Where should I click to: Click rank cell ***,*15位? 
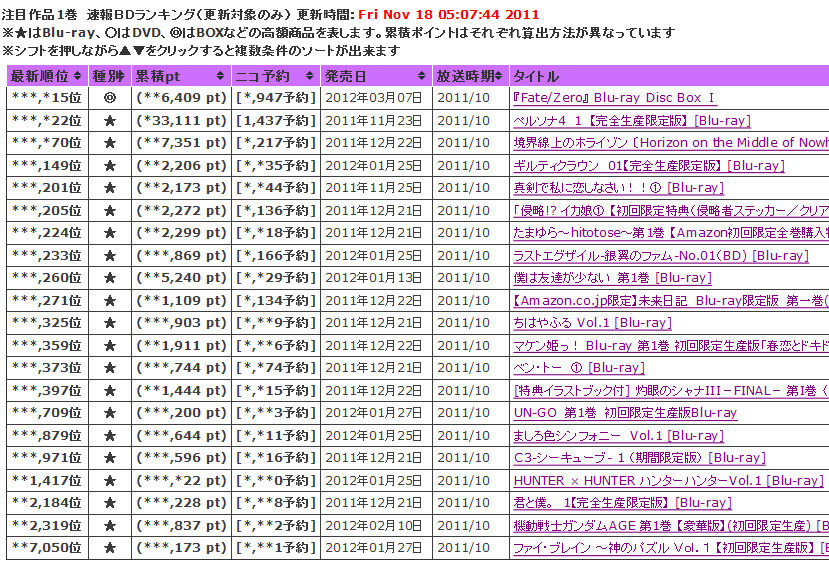click(47, 98)
